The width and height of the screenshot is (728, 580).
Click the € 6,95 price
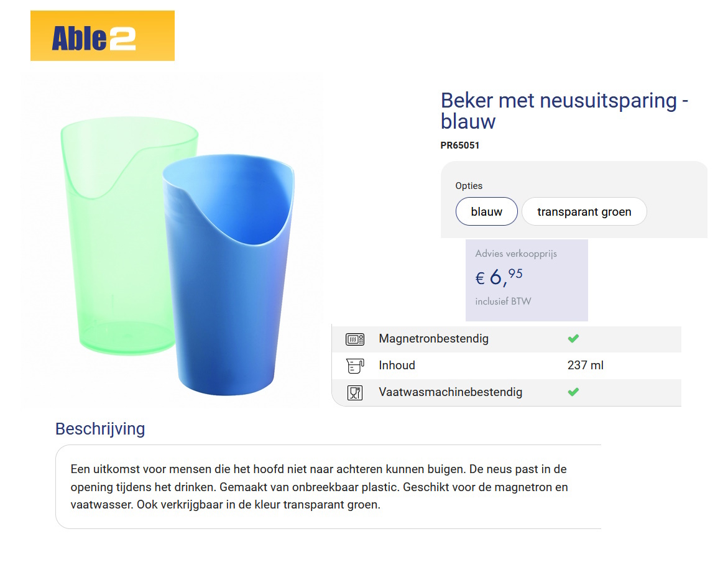pyautogui.click(x=499, y=277)
